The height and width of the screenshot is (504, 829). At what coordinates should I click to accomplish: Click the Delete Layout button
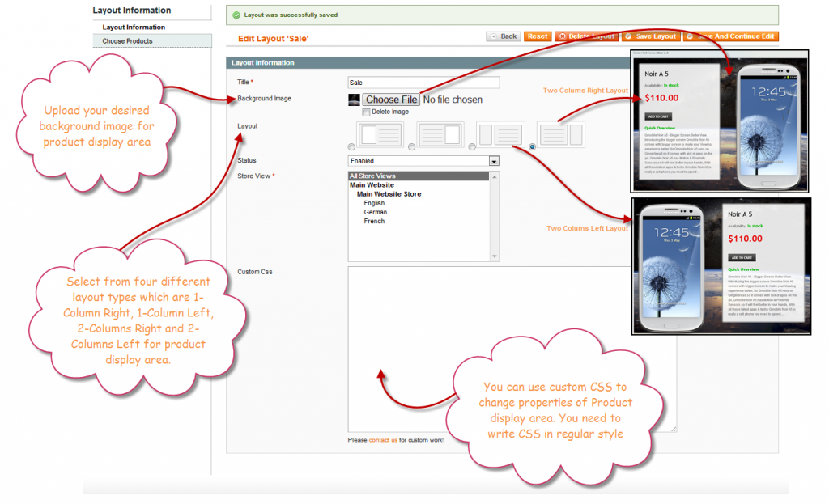click(x=586, y=36)
